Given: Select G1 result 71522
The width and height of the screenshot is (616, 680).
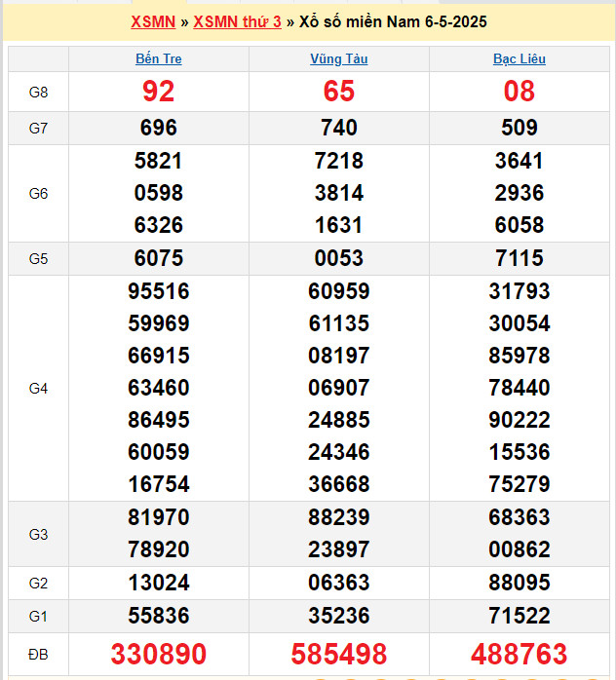Looking at the screenshot, I should coord(520,616).
